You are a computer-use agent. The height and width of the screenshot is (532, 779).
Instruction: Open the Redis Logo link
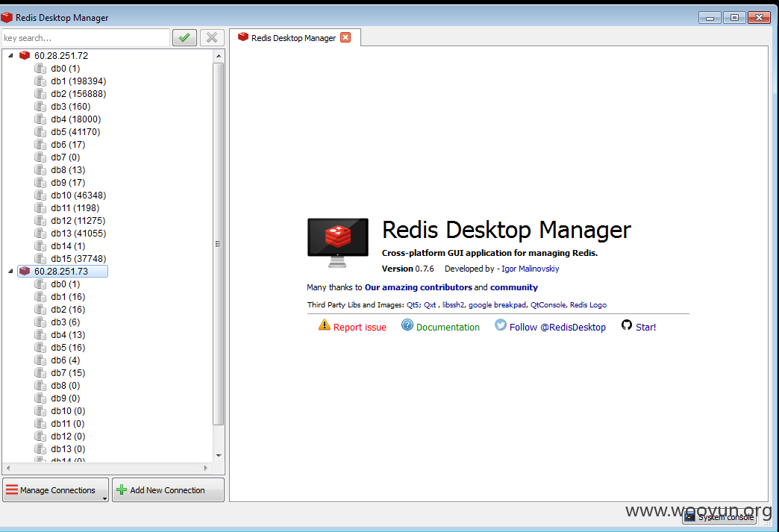click(x=588, y=304)
